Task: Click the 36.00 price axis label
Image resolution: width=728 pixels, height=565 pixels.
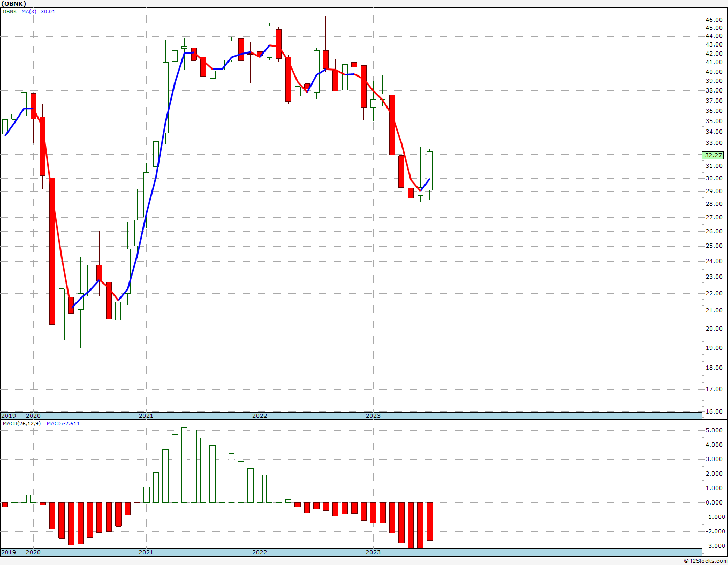Action: (714, 111)
